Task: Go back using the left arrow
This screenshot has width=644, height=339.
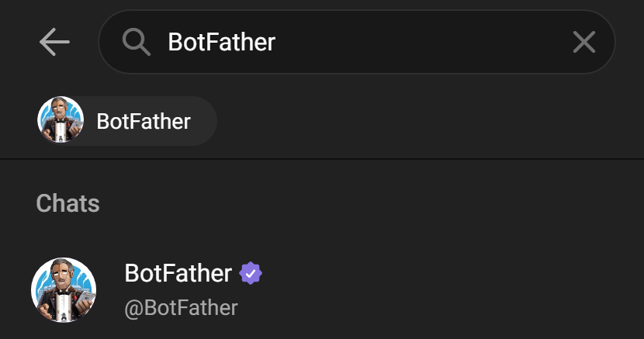Action: pyautogui.click(x=54, y=42)
